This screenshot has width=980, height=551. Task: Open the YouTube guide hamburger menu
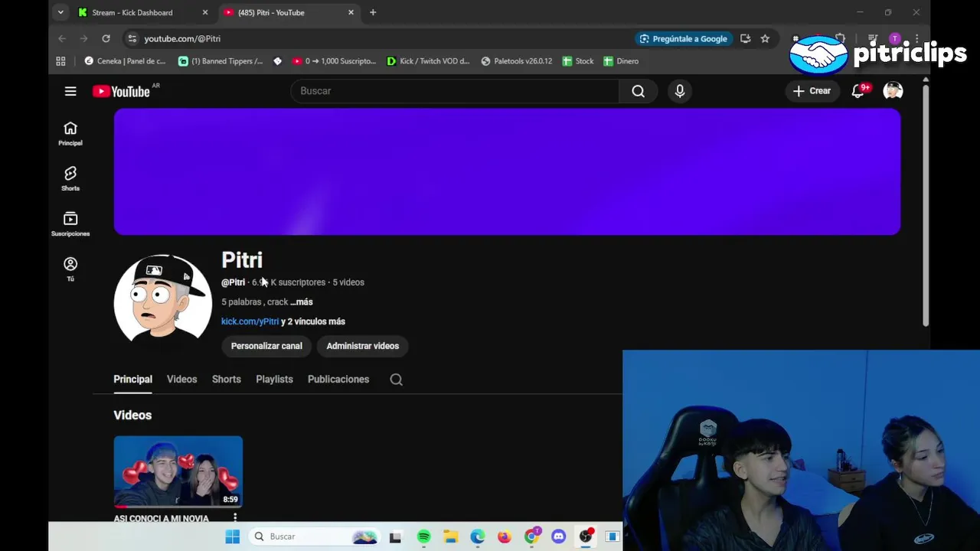(x=70, y=91)
